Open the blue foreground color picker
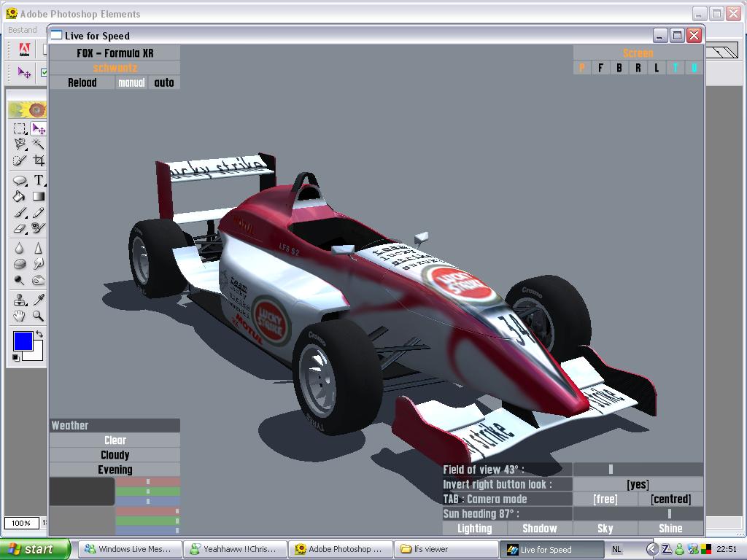 pyautogui.click(x=23, y=341)
